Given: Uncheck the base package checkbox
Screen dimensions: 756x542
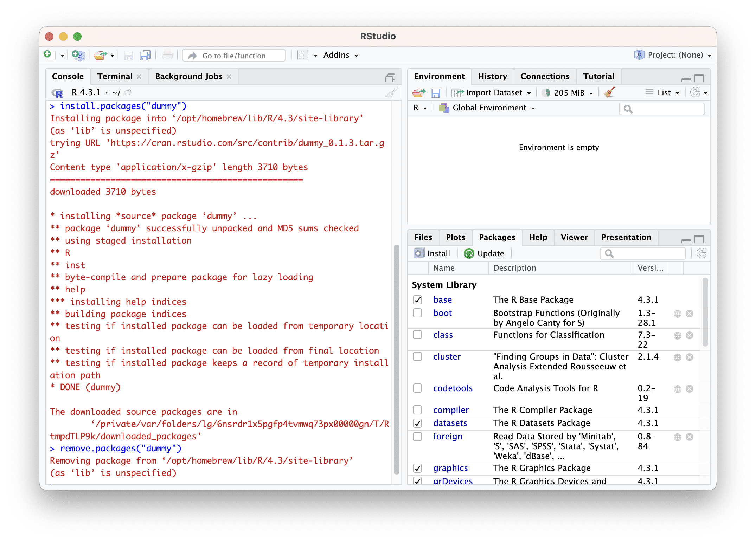Looking at the screenshot, I should click(x=417, y=300).
